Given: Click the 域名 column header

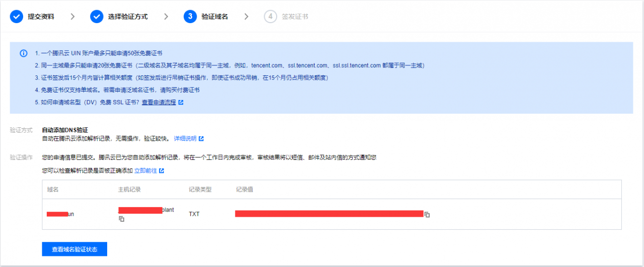Looking at the screenshot, I should [53, 190].
